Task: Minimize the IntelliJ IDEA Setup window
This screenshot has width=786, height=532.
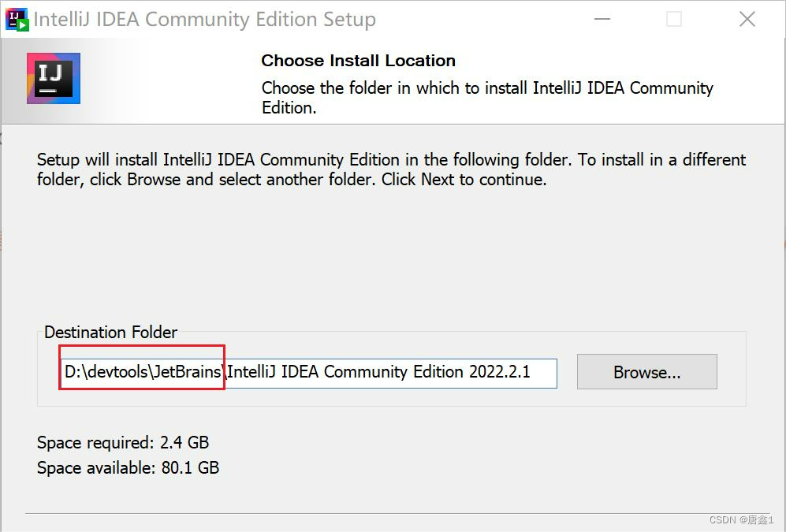Action: 602,19
